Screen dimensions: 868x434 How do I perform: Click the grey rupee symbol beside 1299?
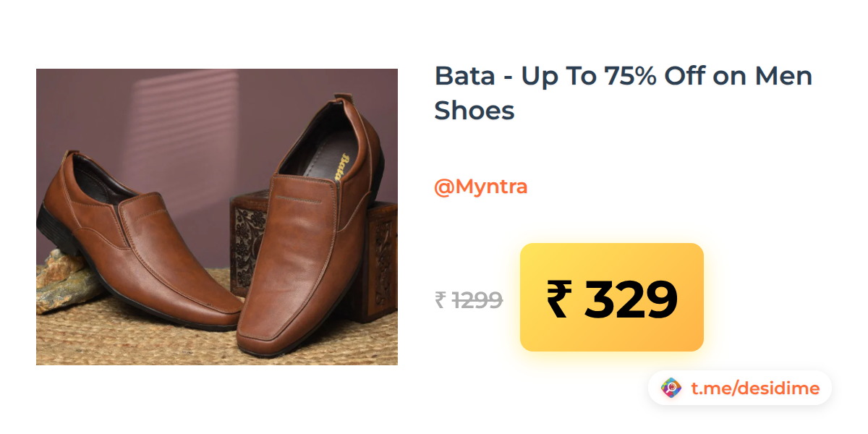tap(440, 299)
